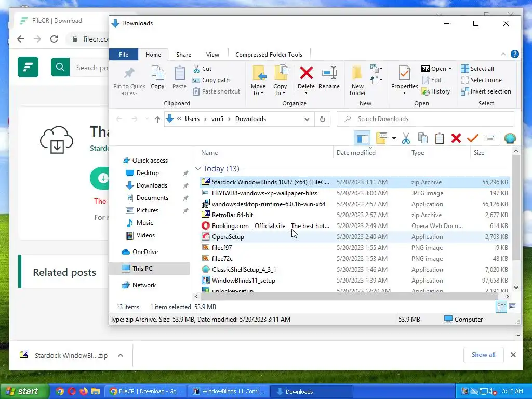This screenshot has height=399, width=532.
Task: Select Desktop in Quick access
Action: 148,173
